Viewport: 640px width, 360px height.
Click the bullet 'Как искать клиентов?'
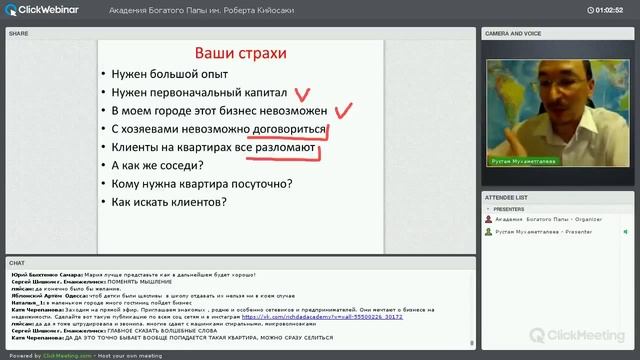pos(169,202)
